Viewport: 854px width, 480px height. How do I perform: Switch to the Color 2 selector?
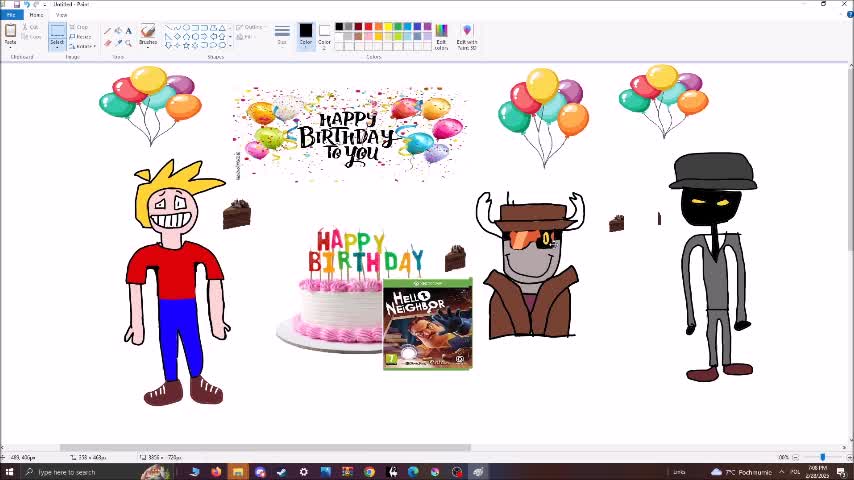(x=324, y=34)
